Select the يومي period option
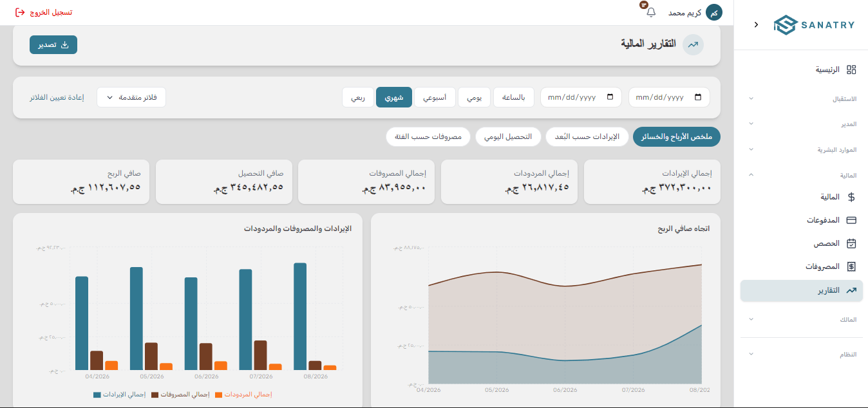Image resolution: width=868 pixels, height=408 pixels. (474, 97)
